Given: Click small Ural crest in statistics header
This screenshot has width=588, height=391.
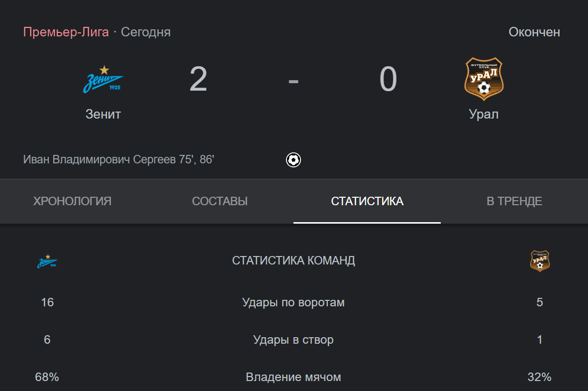Looking at the screenshot, I should click(540, 261).
